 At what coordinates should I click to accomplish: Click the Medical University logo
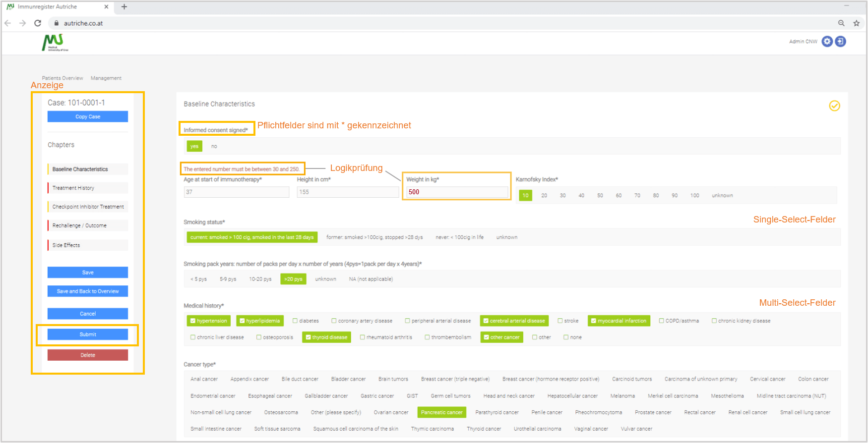[x=55, y=43]
